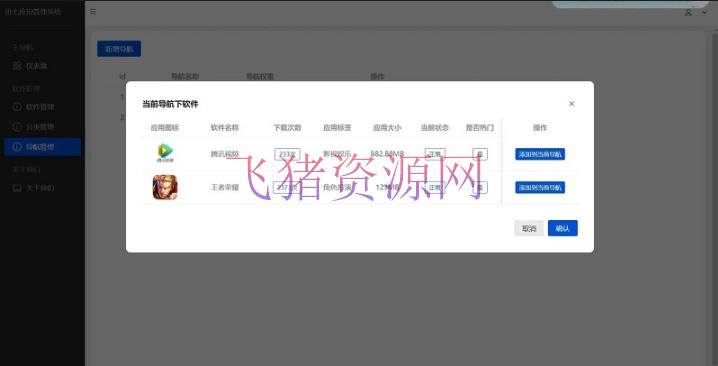Click the 882.88MB size cell
This screenshot has width=718, height=366.
[387, 154]
